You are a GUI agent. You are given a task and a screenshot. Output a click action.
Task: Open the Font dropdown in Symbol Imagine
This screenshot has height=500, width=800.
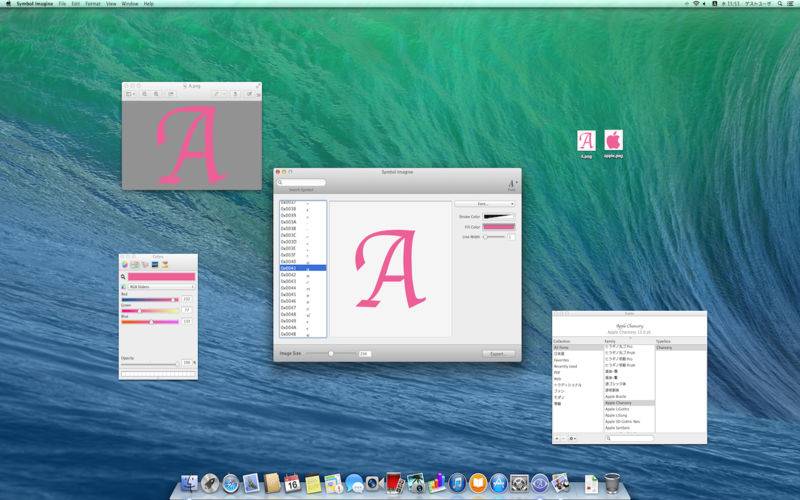(484, 204)
